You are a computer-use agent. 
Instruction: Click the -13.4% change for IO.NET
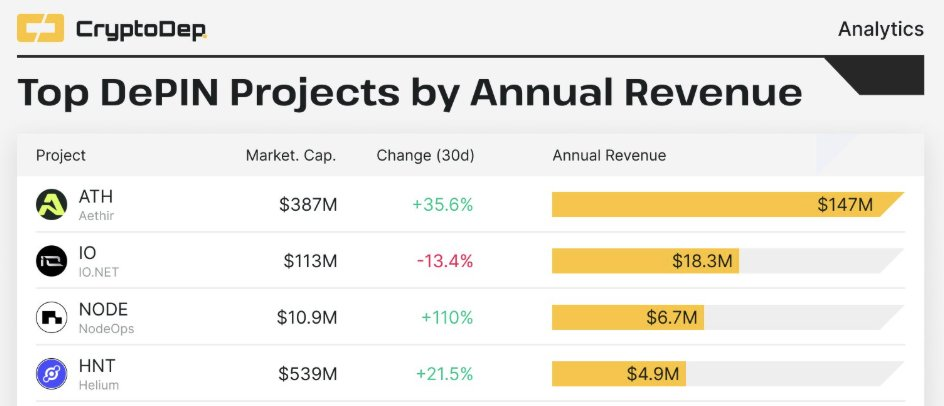tap(445, 261)
